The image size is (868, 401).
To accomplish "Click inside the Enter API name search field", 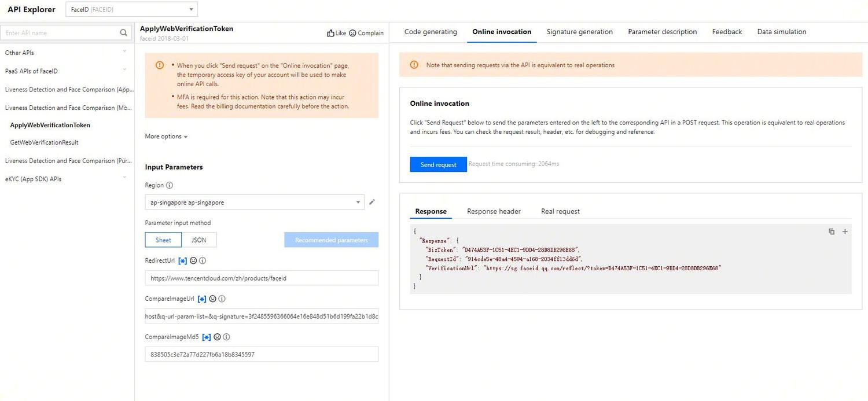I will 58,32.
